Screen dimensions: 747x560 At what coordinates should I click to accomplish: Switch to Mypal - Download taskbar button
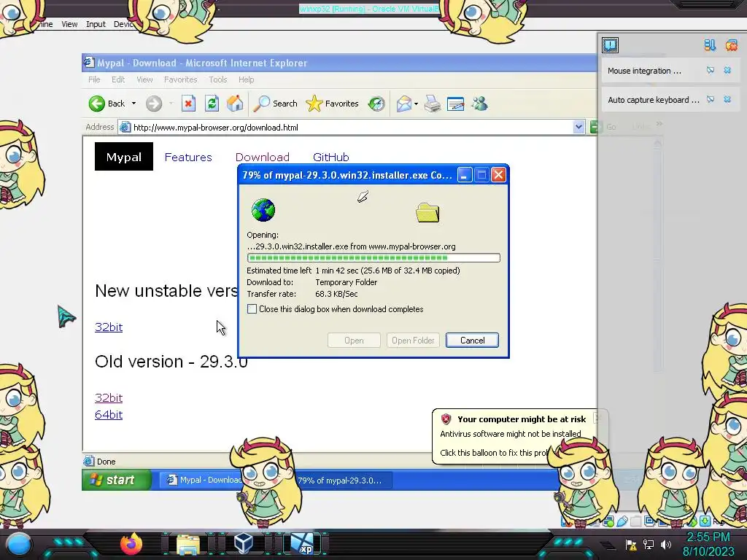coord(203,480)
